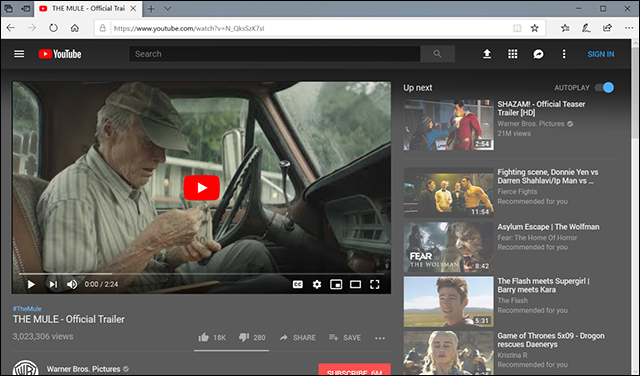Image resolution: width=640 pixels, height=376 pixels.
Task: Activate the miniplayer icon
Action: pos(336,284)
